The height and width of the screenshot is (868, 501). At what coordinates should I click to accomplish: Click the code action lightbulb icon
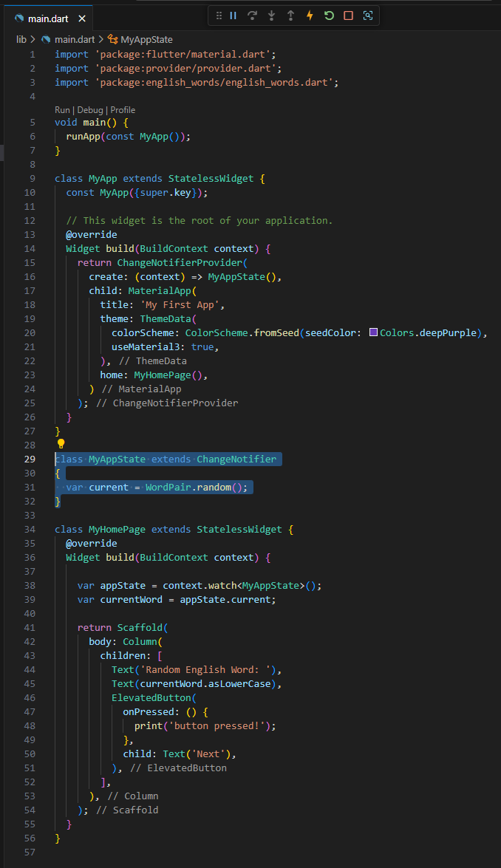[x=61, y=443]
